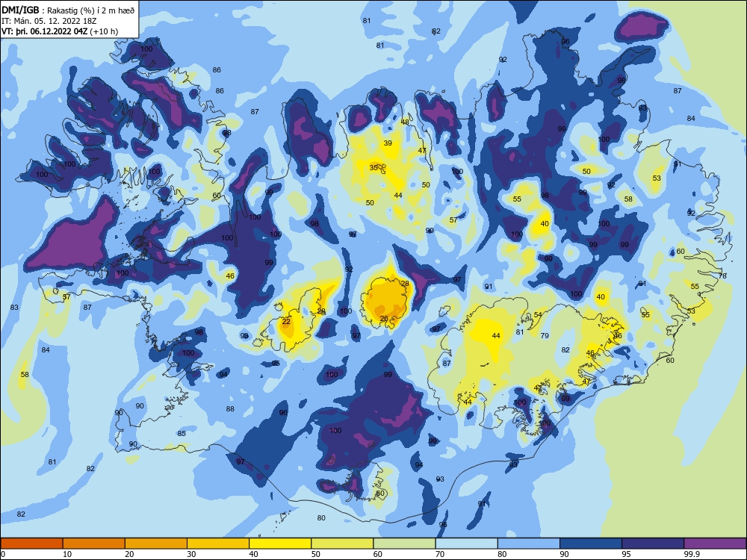Screen dimensions: 747x560
Task: Click legend tick label '20'
Action: pos(129,554)
